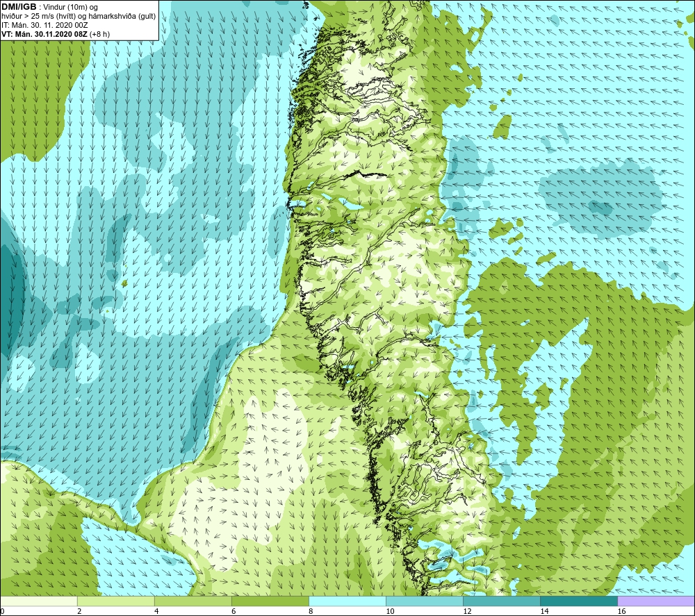The image size is (695, 616).
Task: Click the legend label '12'
Action: click(x=467, y=611)
